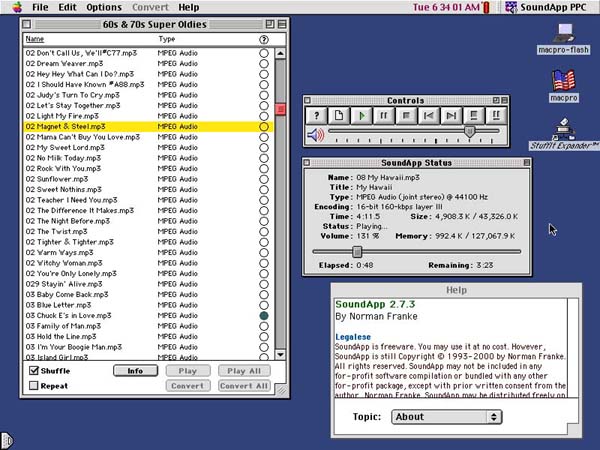600x450 pixels.
Task: Click the question mark column header icon
Action: (264, 39)
